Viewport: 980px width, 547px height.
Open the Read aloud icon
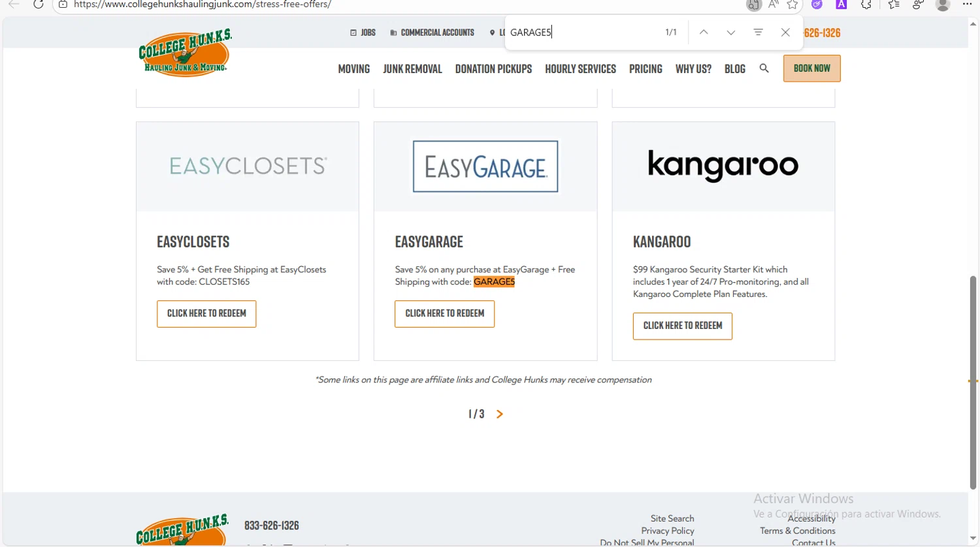pos(774,5)
